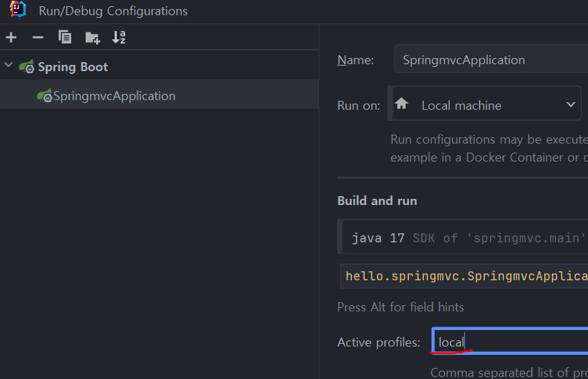Select the Spring Boot category row
The width and height of the screenshot is (588, 379).
pos(160,67)
